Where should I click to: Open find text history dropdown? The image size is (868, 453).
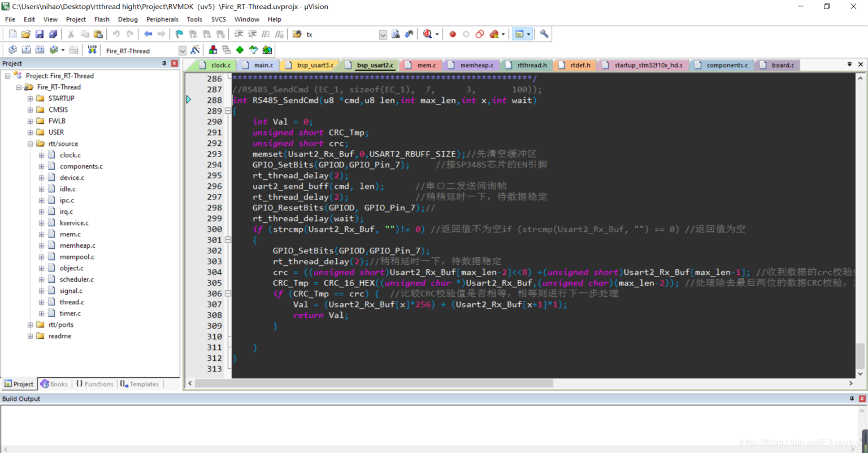click(383, 34)
